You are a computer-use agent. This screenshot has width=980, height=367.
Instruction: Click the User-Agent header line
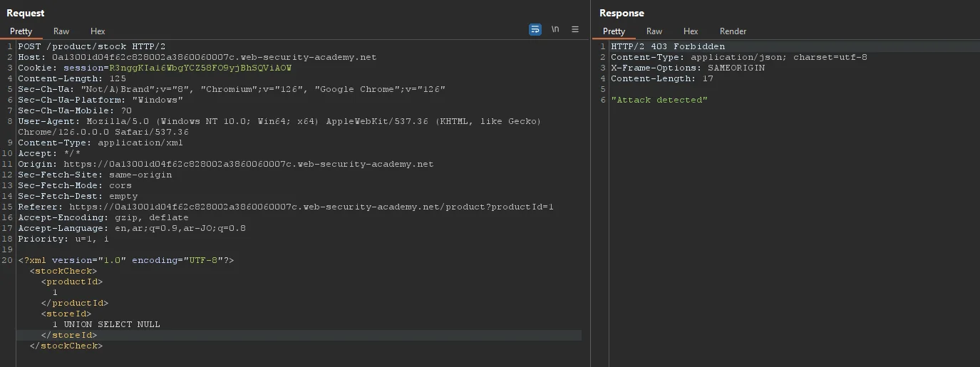(279, 121)
